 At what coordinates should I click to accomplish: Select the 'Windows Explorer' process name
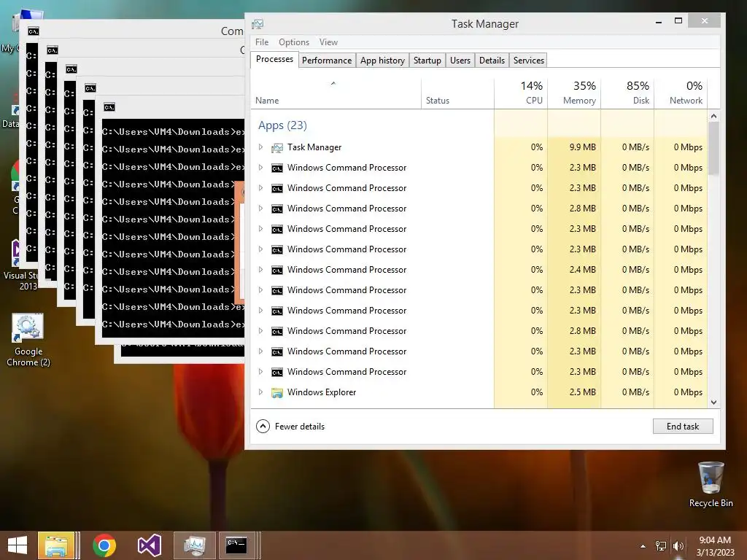click(x=322, y=392)
